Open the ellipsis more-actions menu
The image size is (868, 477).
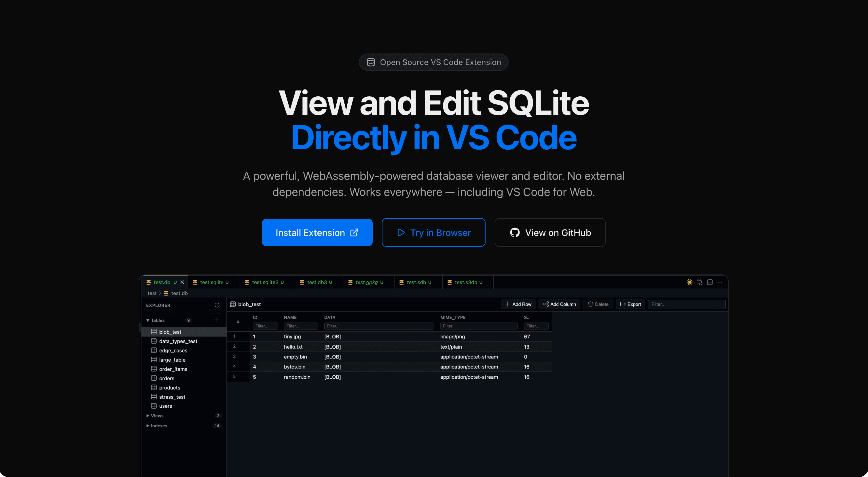click(720, 283)
